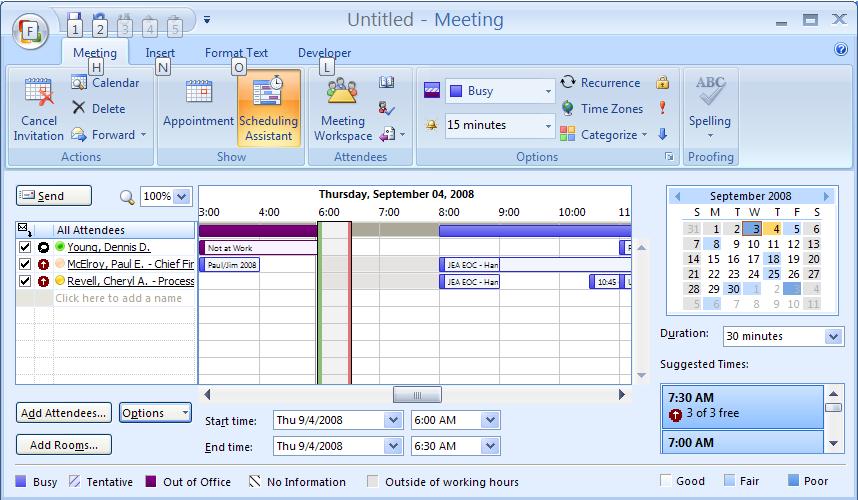
Task: Click the horizontal timeline scrollbar thumb
Action: [417, 394]
